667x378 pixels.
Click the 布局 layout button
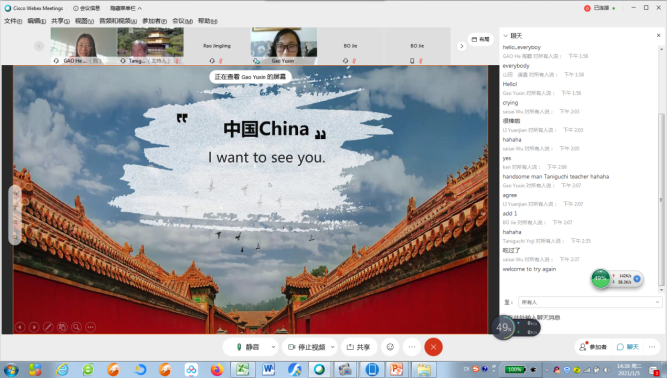[x=481, y=39]
